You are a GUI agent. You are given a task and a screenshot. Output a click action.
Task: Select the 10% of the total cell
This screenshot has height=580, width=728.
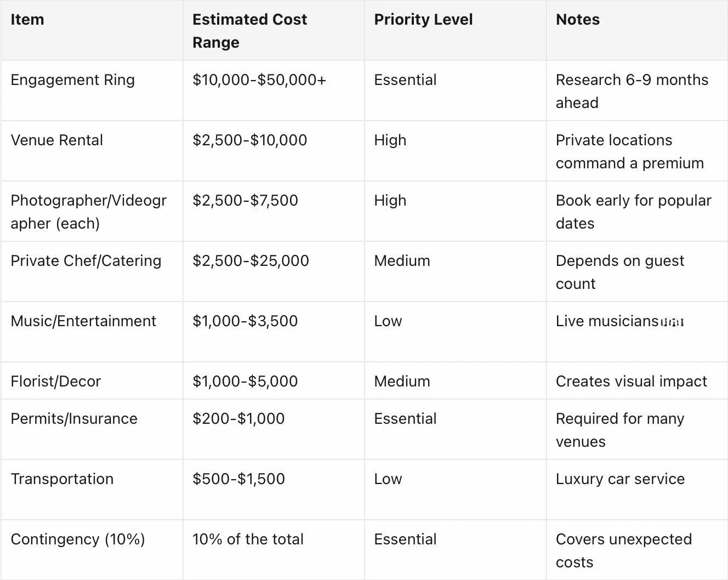pyautogui.click(x=248, y=539)
